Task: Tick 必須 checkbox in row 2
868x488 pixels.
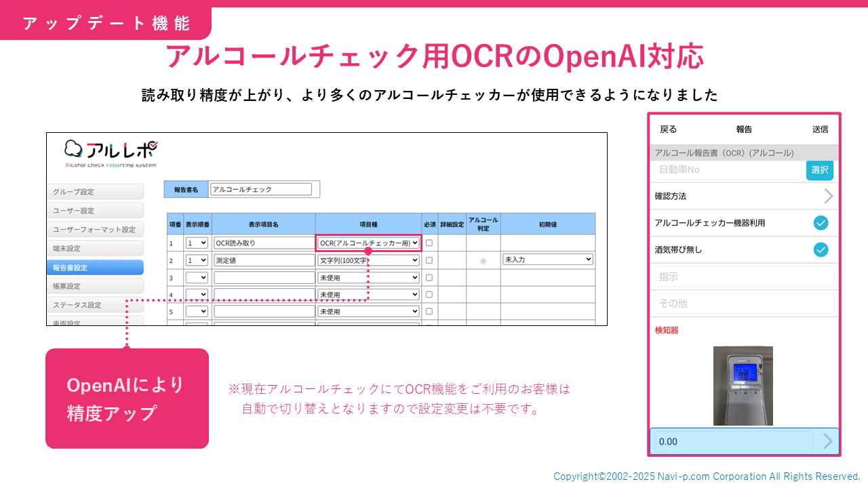Action: 429,260
